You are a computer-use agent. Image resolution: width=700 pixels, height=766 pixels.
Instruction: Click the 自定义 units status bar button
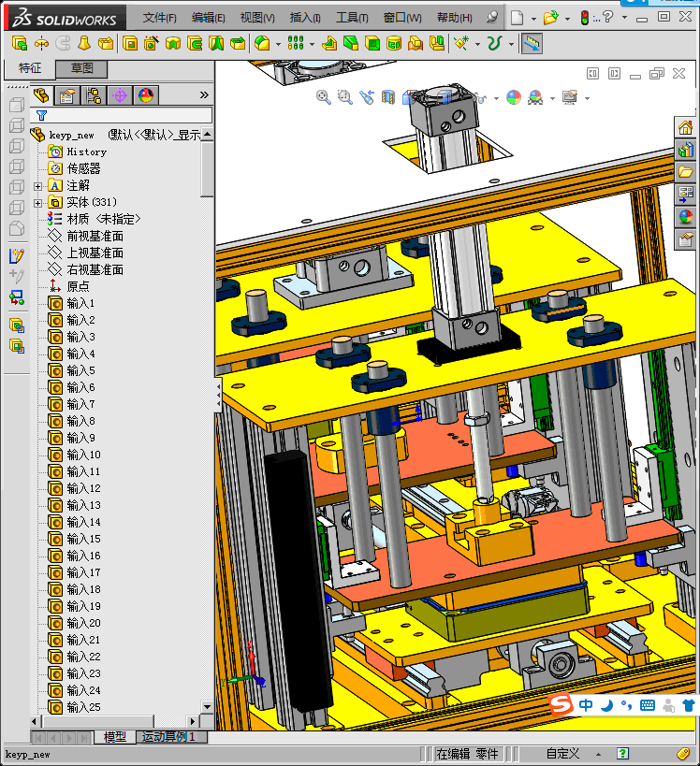tap(563, 754)
